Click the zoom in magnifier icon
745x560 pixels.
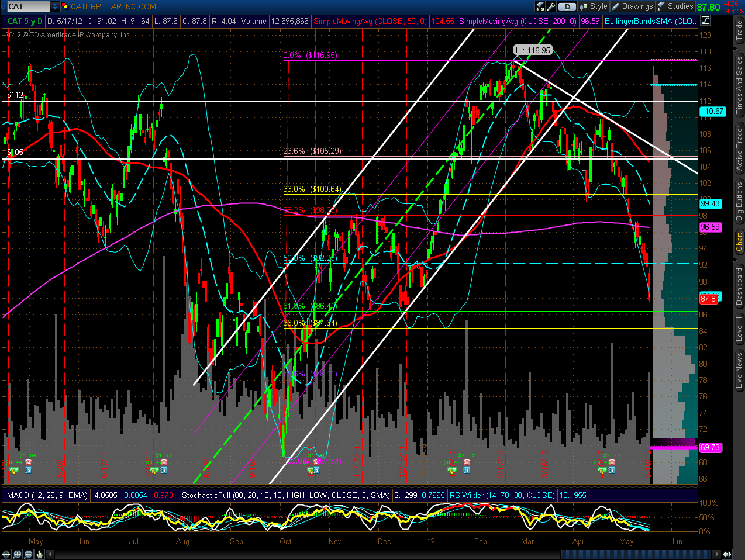[18, 554]
